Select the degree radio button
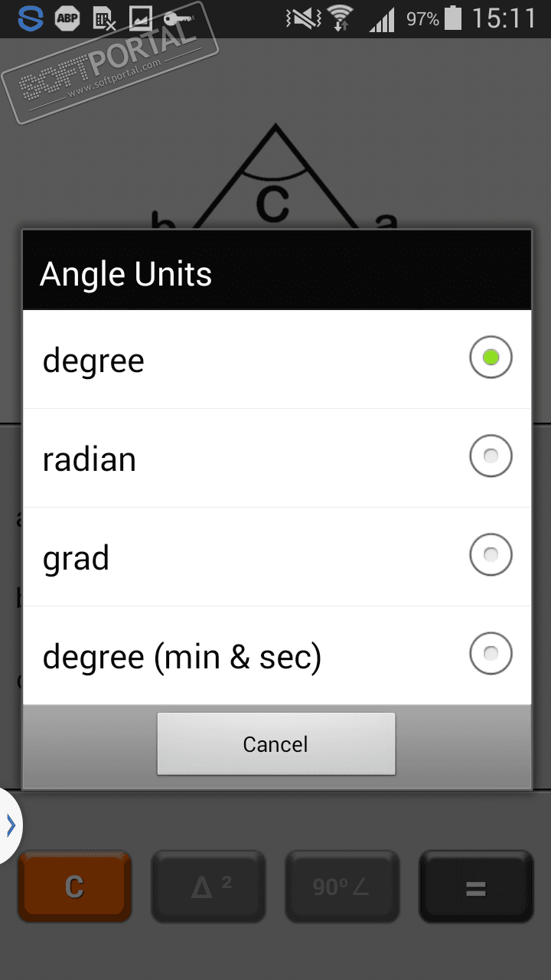551x980 pixels. [x=491, y=358]
